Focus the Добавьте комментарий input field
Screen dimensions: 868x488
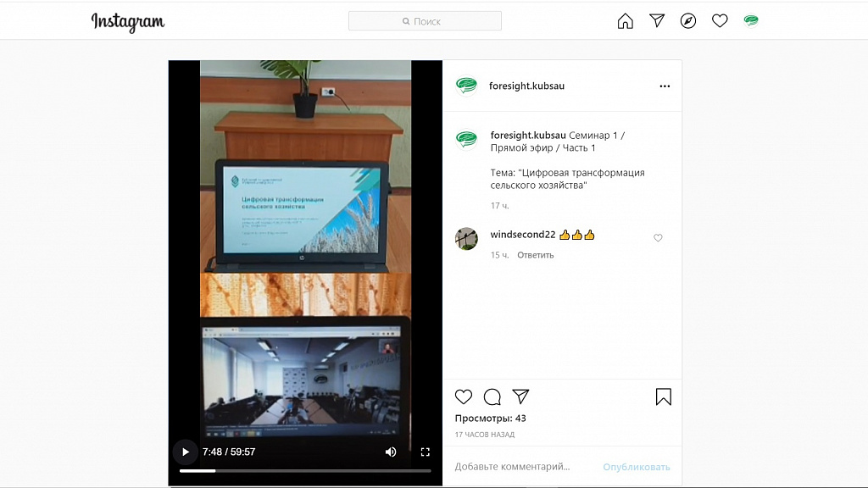(526, 467)
